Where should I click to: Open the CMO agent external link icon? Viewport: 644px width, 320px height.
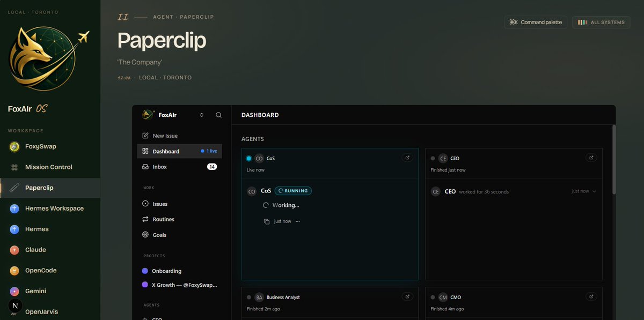click(x=591, y=296)
